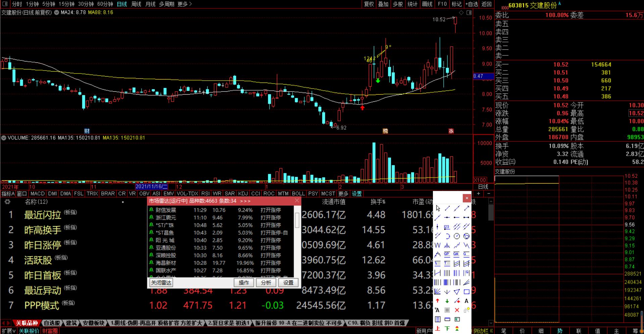Choose the green down-arrow marker tool
The width and height of the screenshot is (644, 334).
(447, 301)
